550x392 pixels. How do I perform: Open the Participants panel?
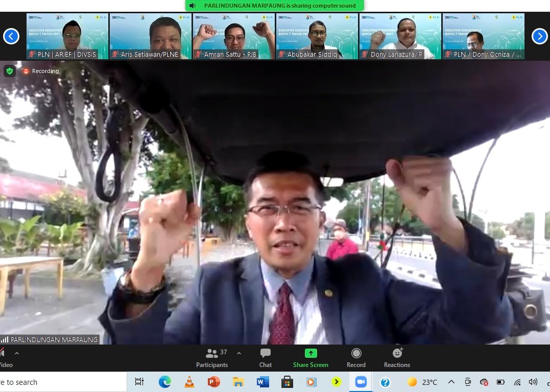coord(212,357)
